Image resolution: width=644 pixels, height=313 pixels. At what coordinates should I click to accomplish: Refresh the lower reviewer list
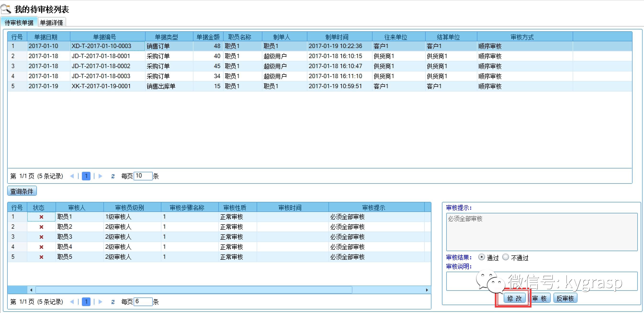tap(113, 302)
